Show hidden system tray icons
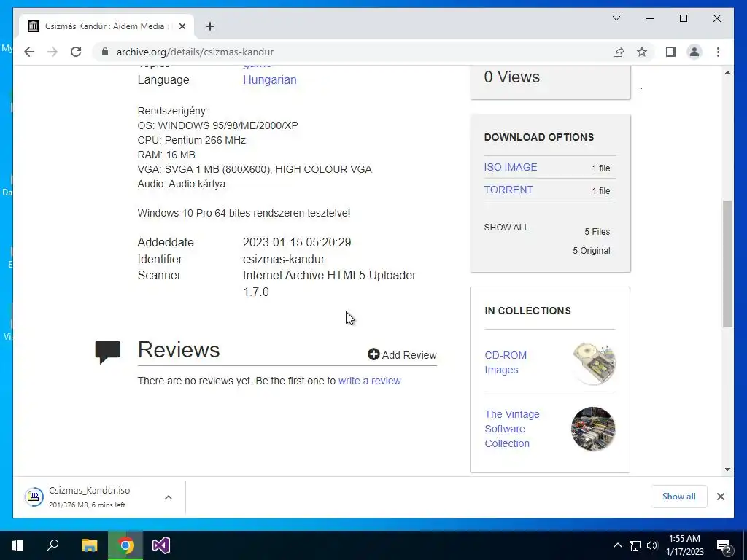The height and width of the screenshot is (560, 747). (x=617, y=545)
